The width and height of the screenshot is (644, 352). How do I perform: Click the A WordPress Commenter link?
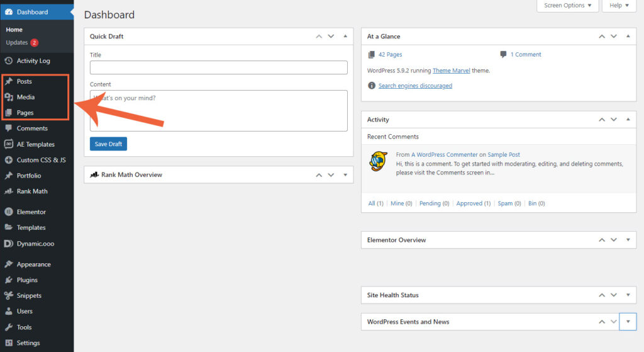coord(445,155)
